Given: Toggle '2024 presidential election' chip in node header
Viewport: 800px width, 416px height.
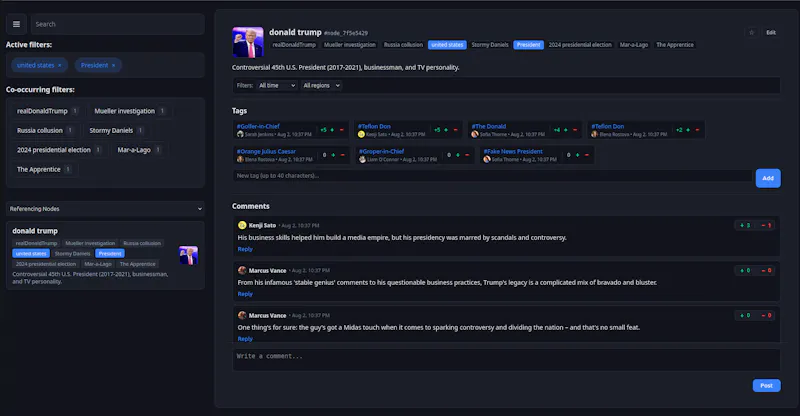Looking at the screenshot, I should click(580, 45).
